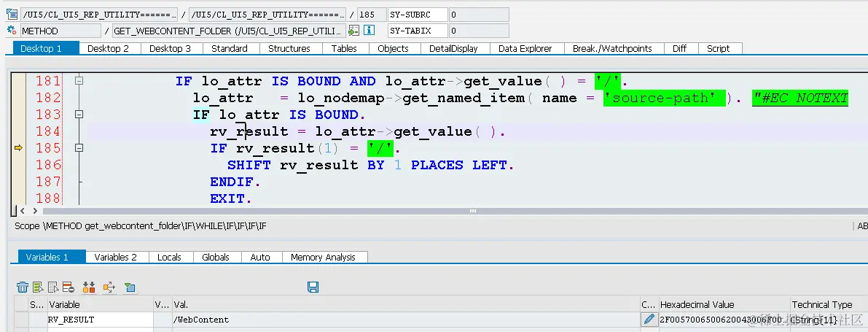Click the orange export arrow icon

[x=109, y=287]
